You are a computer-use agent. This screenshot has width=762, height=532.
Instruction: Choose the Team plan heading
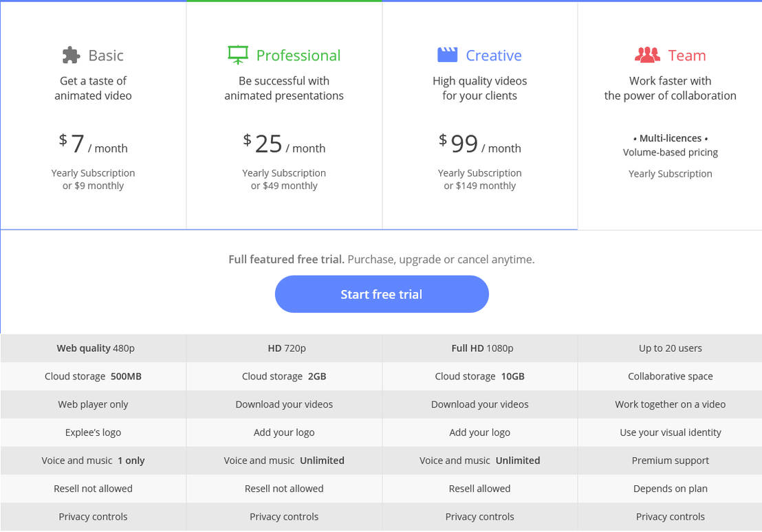[x=686, y=56]
